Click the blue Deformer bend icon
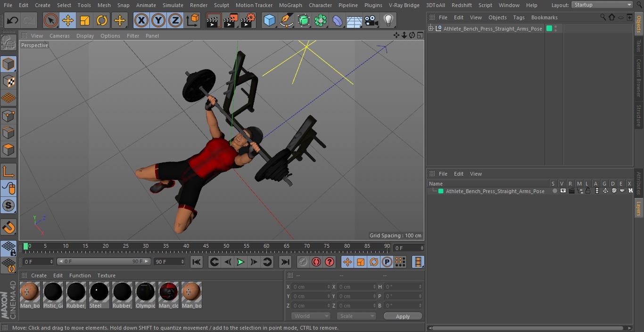 [x=338, y=21]
